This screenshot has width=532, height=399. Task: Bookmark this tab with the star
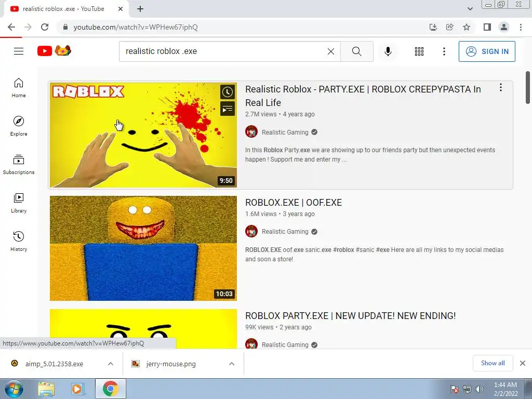[467, 27]
